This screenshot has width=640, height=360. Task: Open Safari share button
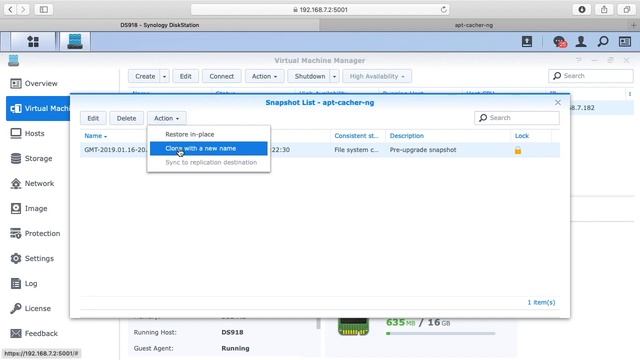604,9
